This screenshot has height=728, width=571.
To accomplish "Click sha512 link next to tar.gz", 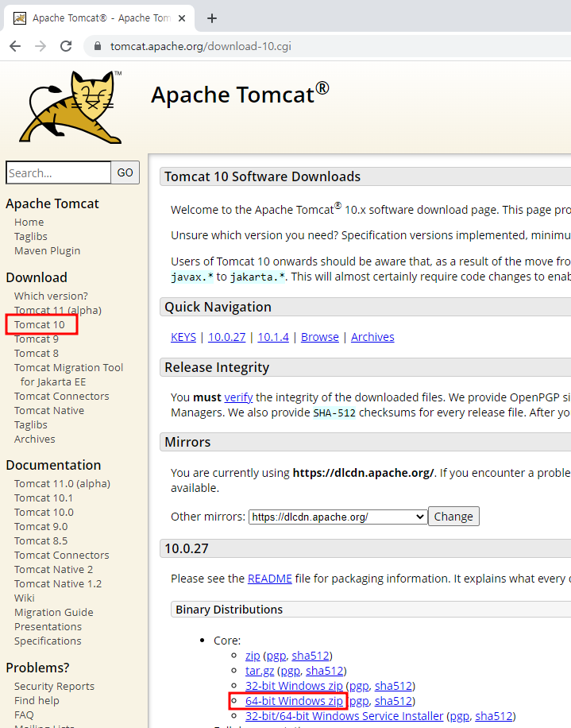I will click(x=325, y=671).
